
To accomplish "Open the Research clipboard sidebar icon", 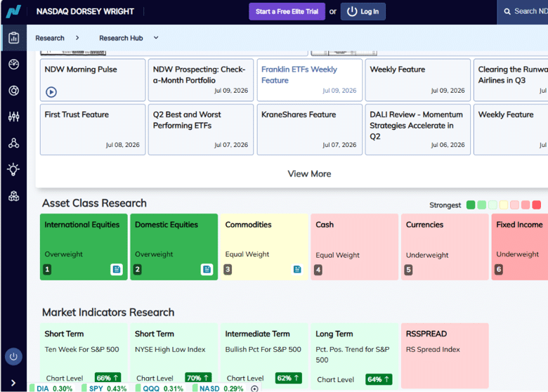I will 13,38.
